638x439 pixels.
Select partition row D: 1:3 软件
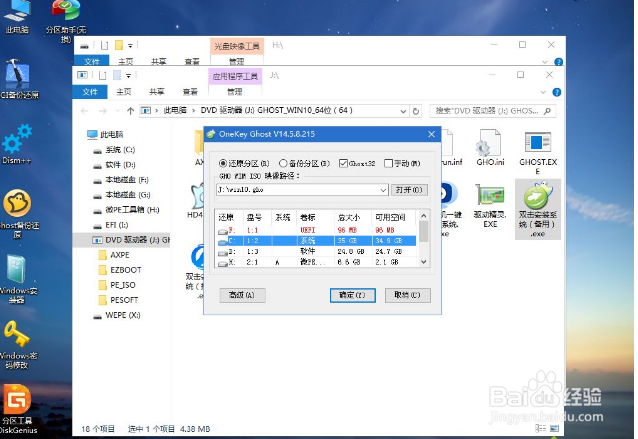point(316,251)
